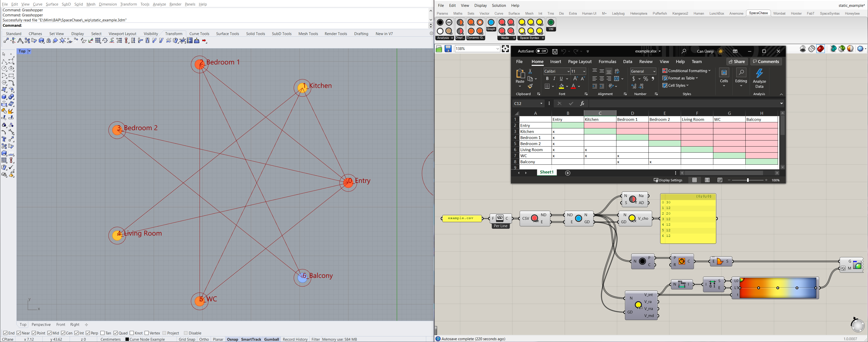Toggle the Excel AutoSave switch

tap(542, 51)
